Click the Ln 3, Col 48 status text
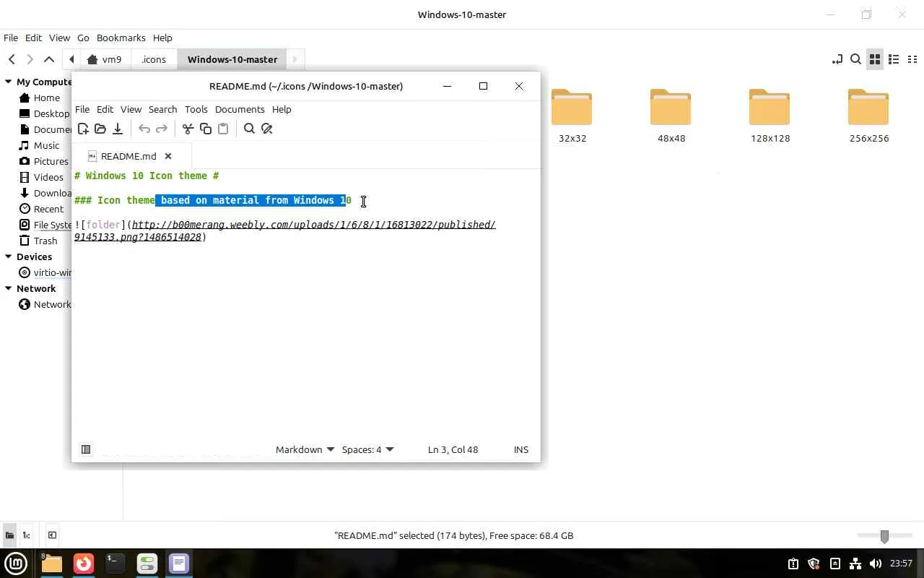The height and width of the screenshot is (578, 924). (453, 449)
